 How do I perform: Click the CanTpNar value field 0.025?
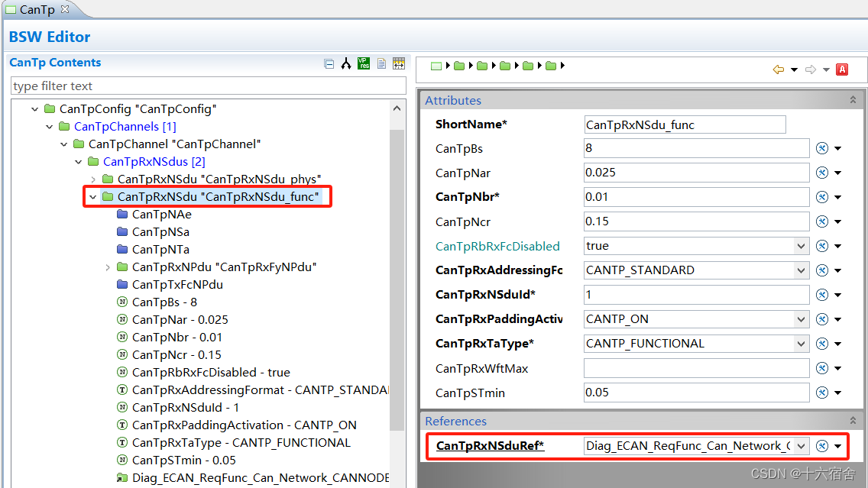point(696,173)
